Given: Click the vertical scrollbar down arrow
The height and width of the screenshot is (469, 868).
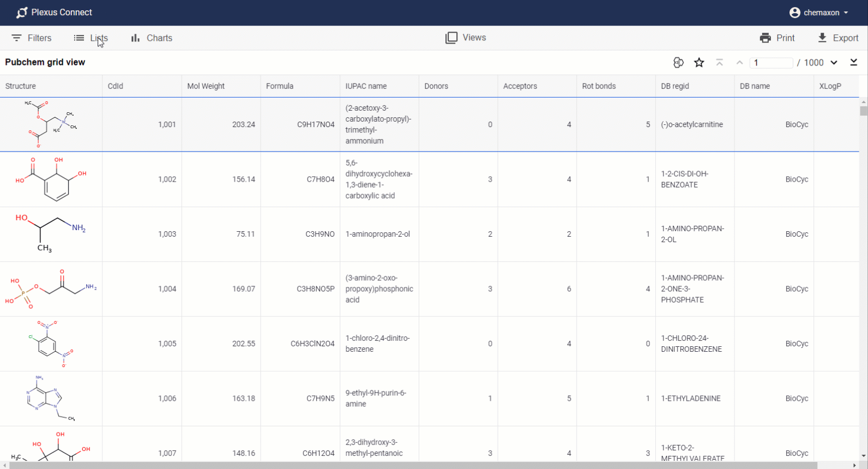Looking at the screenshot, I should [x=864, y=456].
